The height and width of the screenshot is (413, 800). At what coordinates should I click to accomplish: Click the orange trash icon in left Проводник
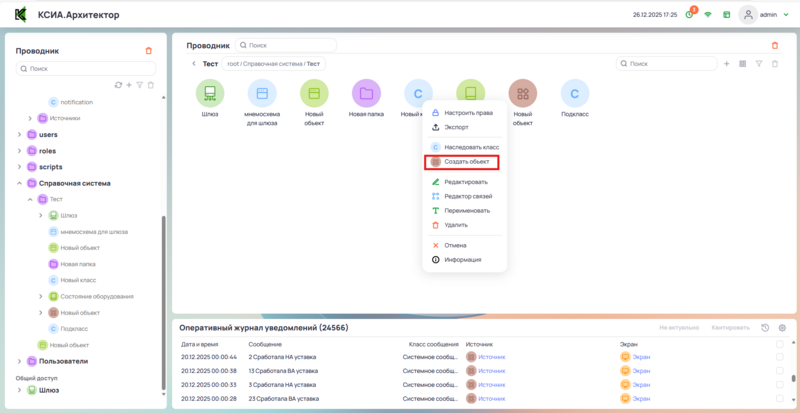click(x=149, y=50)
